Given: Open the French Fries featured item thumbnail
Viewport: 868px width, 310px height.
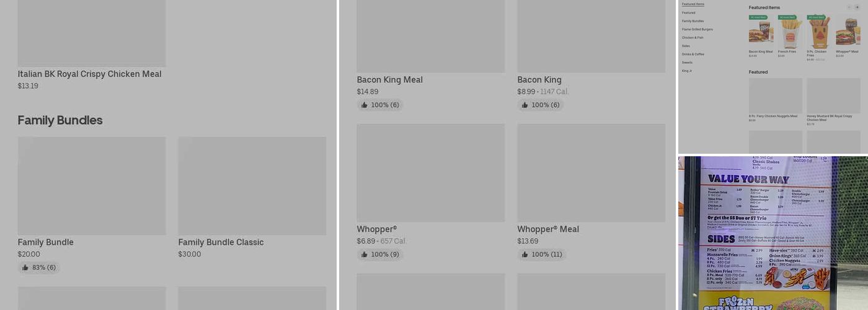Looking at the screenshot, I should 790,33.
